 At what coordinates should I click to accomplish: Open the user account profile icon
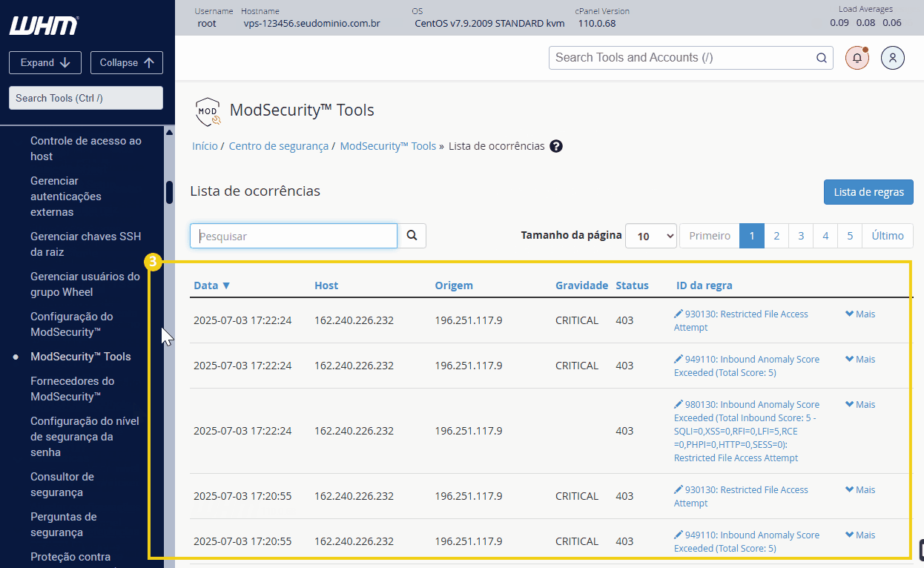pos(893,58)
